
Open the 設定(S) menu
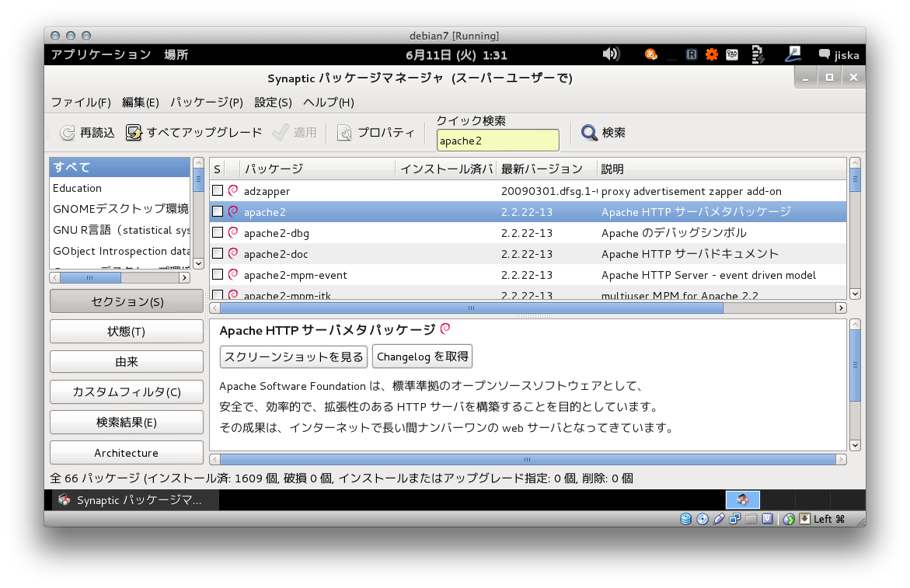pos(273,102)
